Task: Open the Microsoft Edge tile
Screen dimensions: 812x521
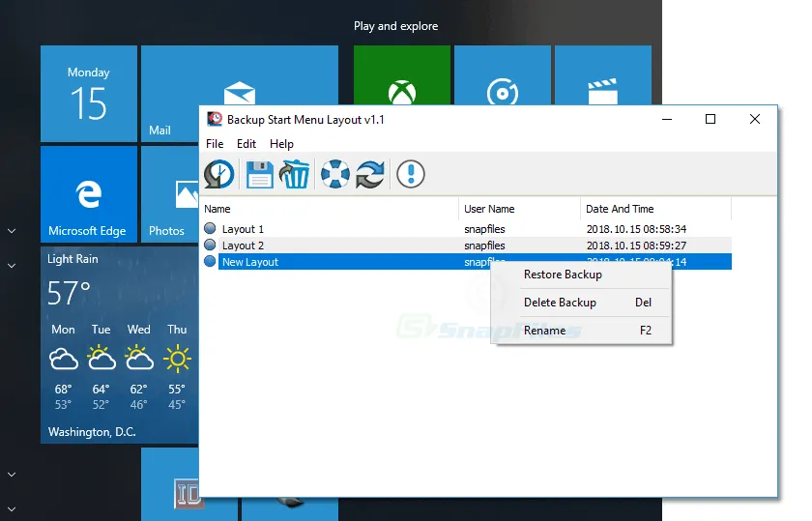Action: click(x=89, y=194)
